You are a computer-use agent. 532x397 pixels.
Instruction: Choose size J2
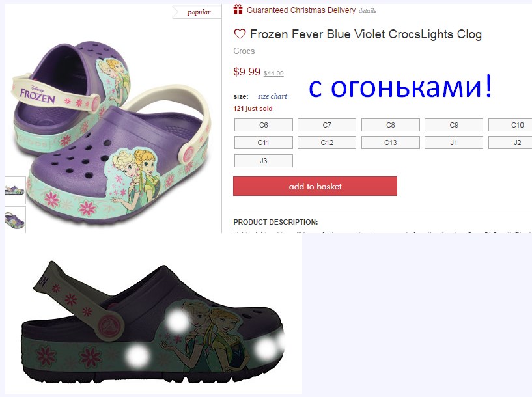pyautogui.click(x=511, y=143)
